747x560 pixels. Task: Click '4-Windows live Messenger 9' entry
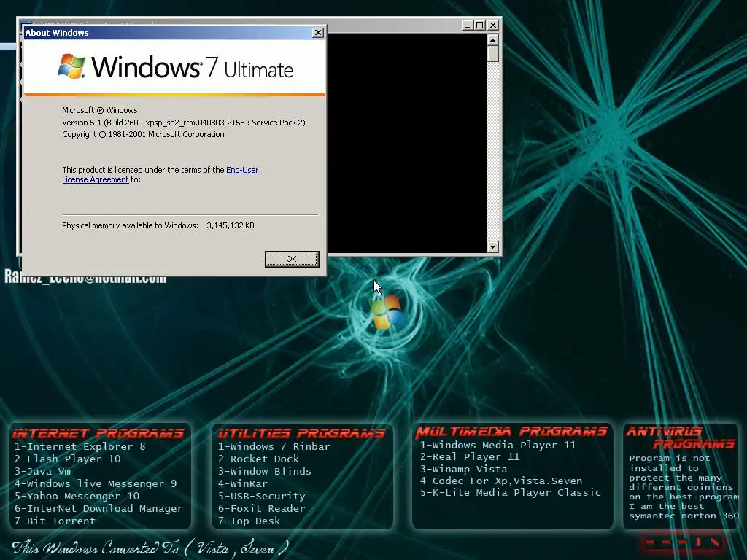coord(96,483)
